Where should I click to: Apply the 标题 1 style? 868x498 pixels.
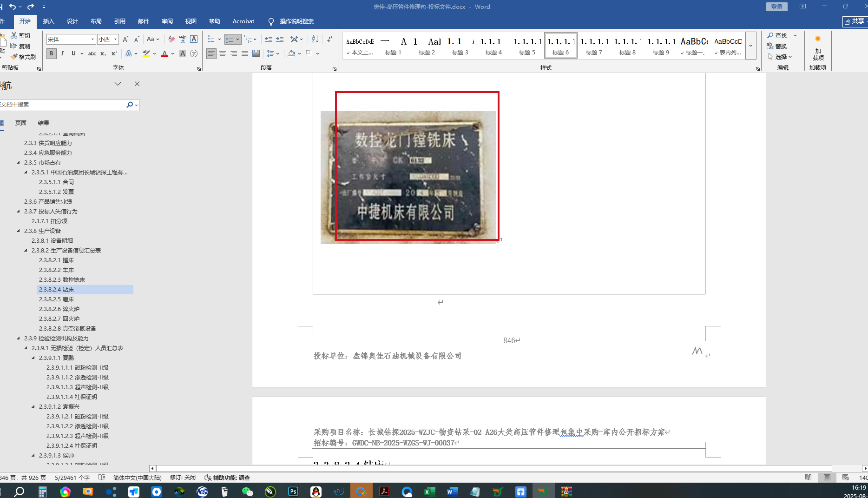point(393,46)
